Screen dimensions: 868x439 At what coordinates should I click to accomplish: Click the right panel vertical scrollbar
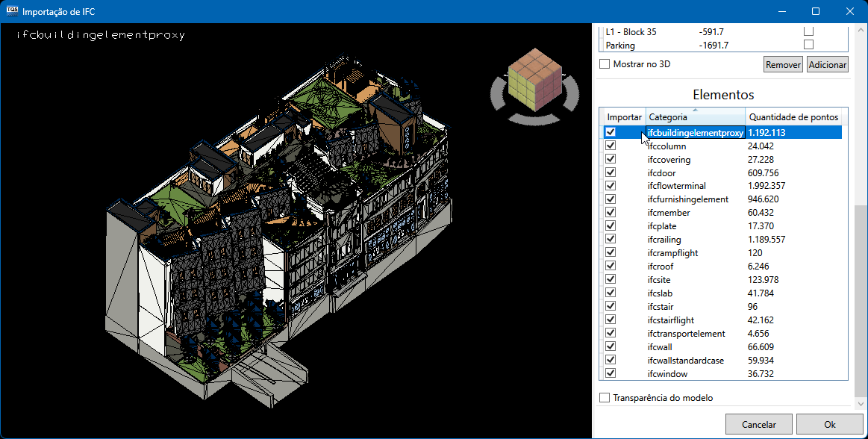click(861, 299)
